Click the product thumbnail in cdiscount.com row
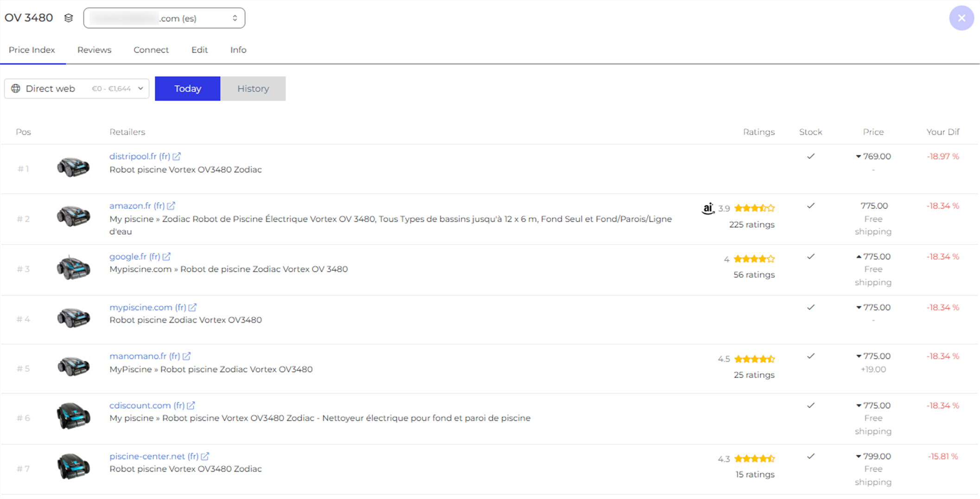The image size is (980, 499). pyautogui.click(x=73, y=416)
